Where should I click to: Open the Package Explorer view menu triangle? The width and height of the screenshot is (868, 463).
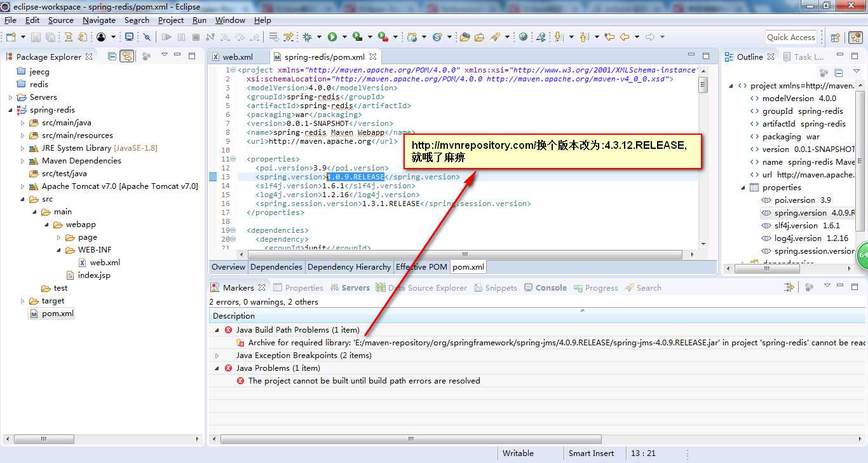click(x=164, y=55)
